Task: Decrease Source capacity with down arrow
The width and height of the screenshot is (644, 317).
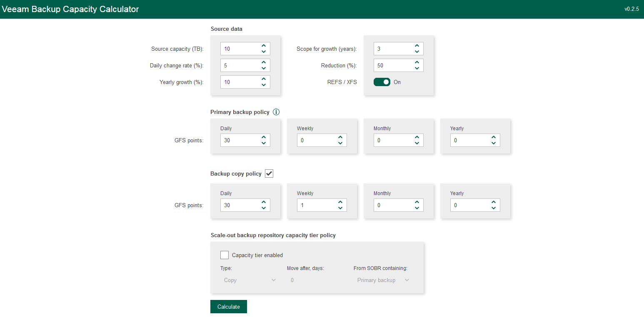Action: [264, 52]
